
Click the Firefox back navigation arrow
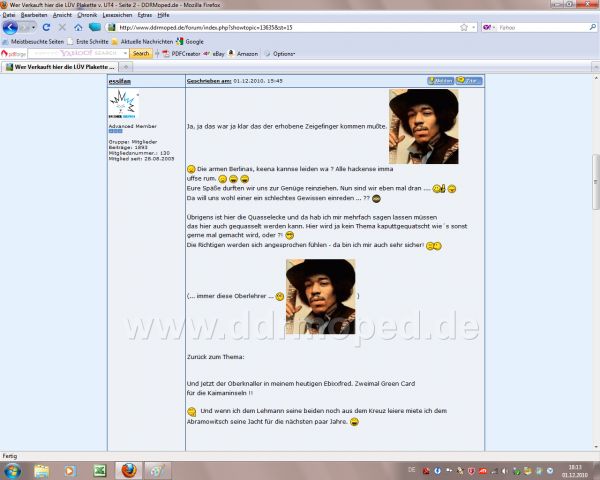10,27
